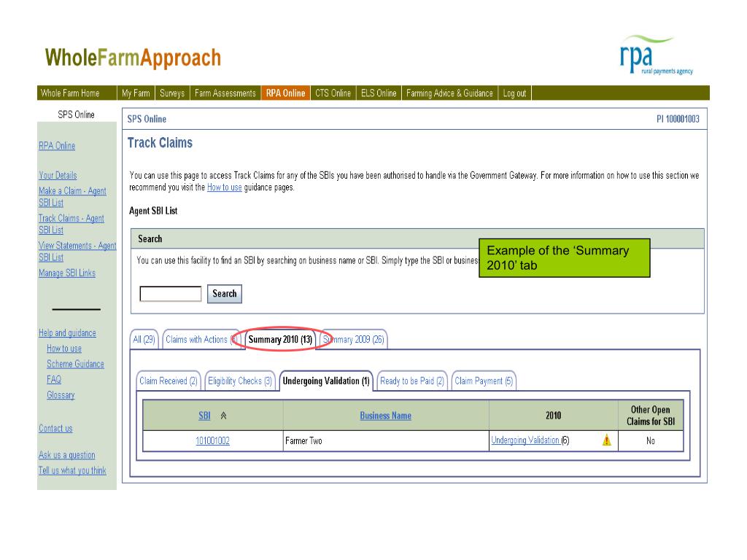Open the Claim Received (2) tab
747x560 pixels.
pyautogui.click(x=169, y=381)
